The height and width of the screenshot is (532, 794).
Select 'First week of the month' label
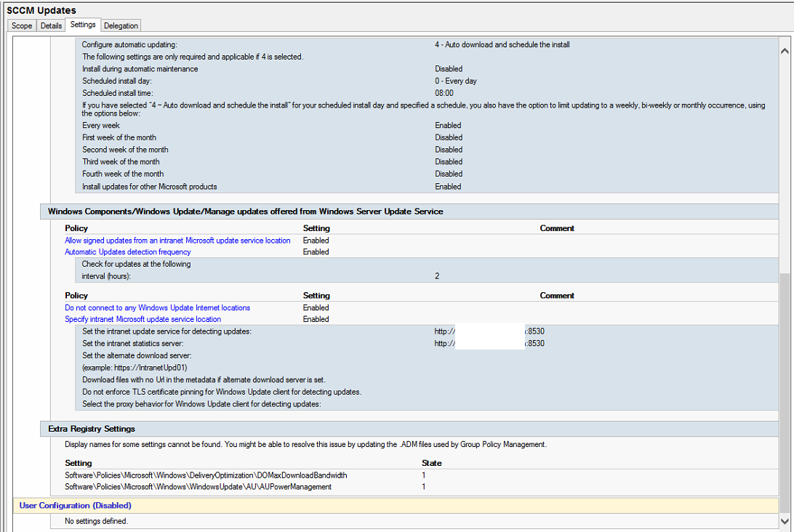[x=119, y=137]
